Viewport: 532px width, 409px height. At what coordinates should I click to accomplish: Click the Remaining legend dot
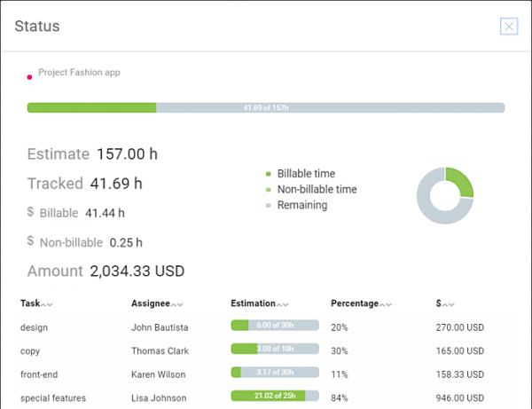coord(268,206)
